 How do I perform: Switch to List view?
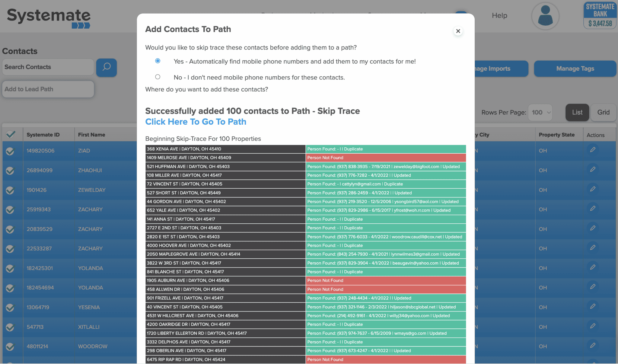pyautogui.click(x=577, y=112)
